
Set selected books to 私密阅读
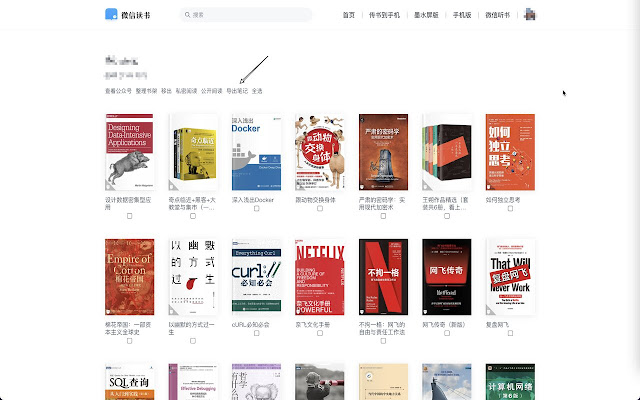(187, 91)
